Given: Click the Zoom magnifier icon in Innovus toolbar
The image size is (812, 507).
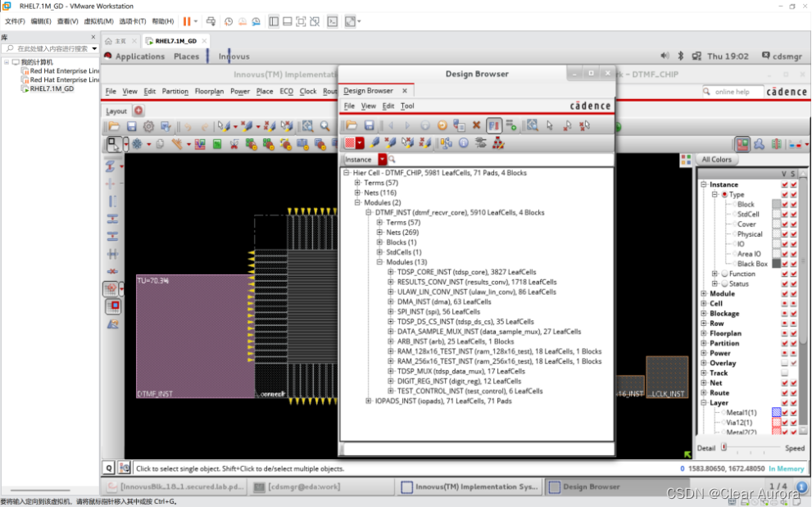Looking at the screenshot, I should point(324,126).
